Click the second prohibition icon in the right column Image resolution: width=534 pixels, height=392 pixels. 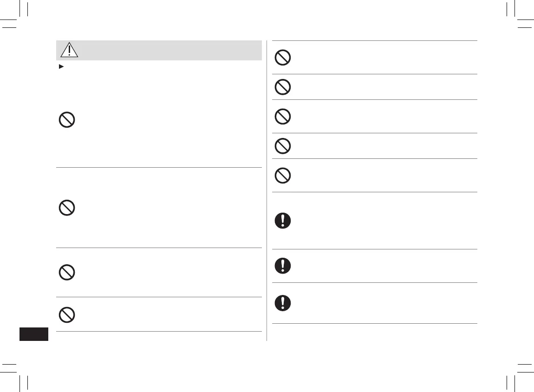coord(283,87)
